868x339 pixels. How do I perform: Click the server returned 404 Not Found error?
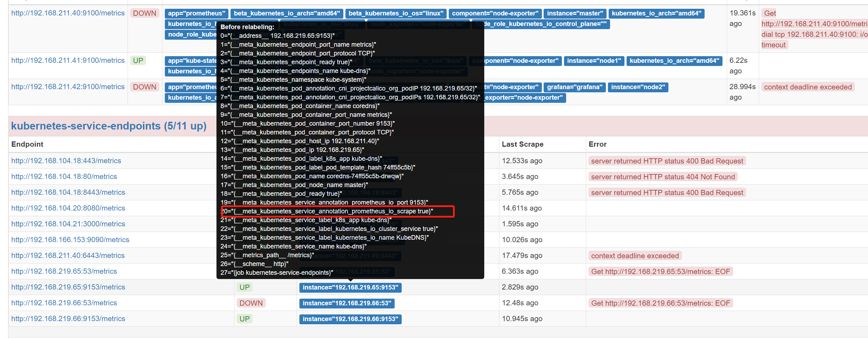pos(662,177)
